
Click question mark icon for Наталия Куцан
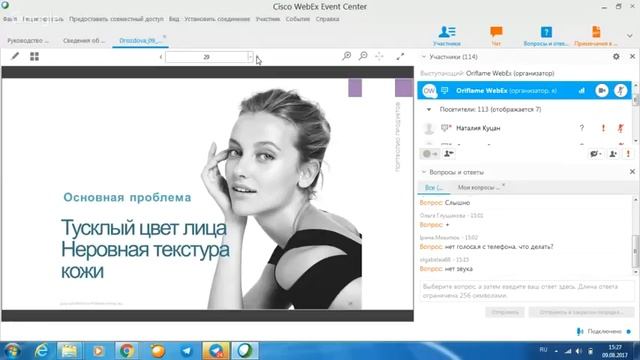pos(582,128)
